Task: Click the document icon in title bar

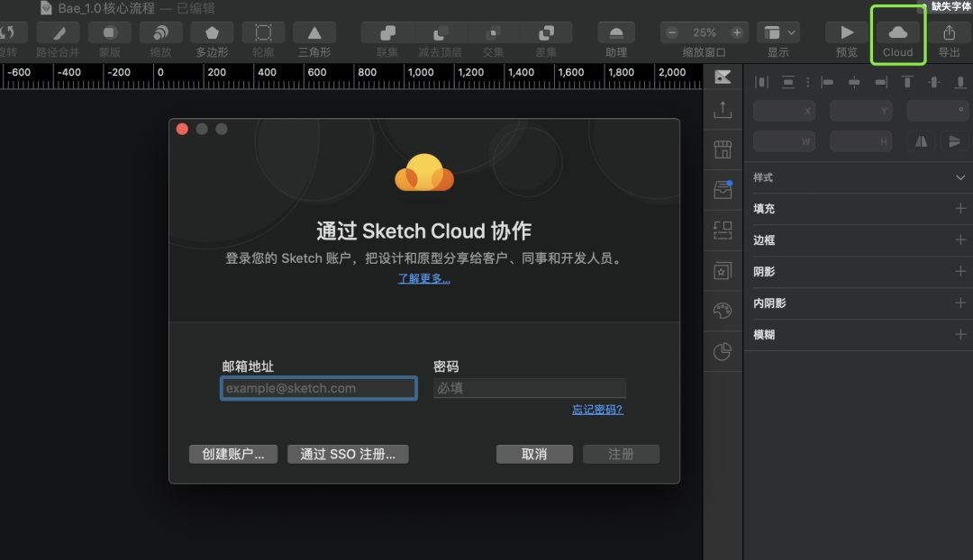Action: click(45, 7)
